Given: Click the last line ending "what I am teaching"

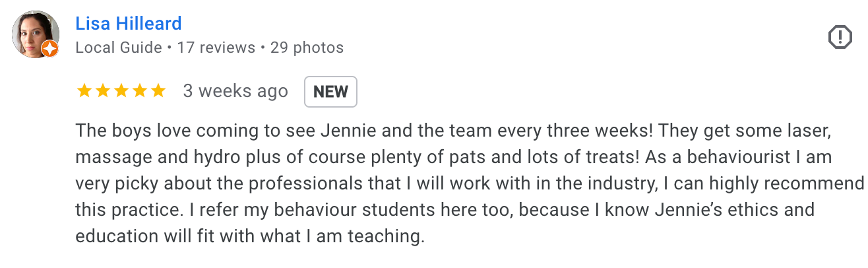Looking at the screenshot, I should [x=251, y=236].
